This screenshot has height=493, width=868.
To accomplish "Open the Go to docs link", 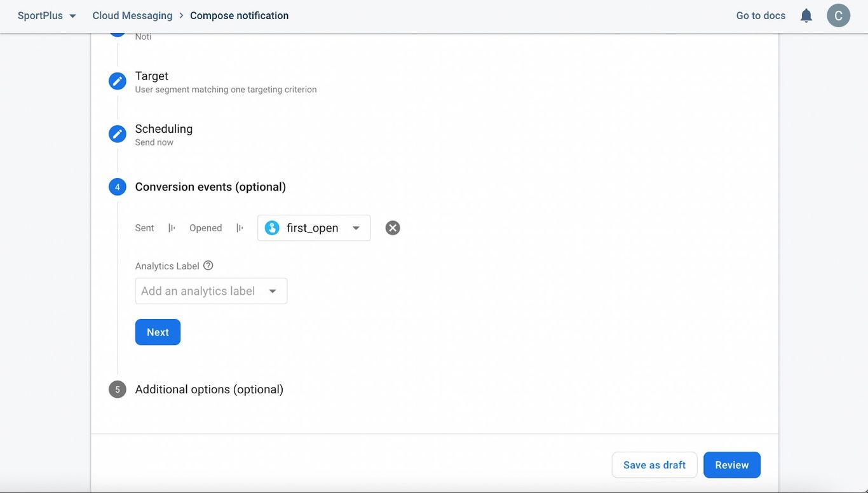I will pyautogui.click(x=760, y=15).
